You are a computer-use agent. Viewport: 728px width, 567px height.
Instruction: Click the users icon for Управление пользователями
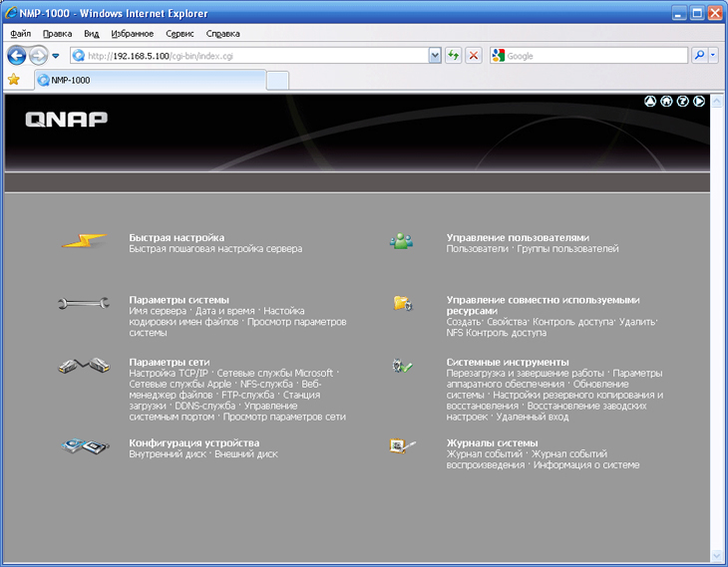tap(402, 241)
